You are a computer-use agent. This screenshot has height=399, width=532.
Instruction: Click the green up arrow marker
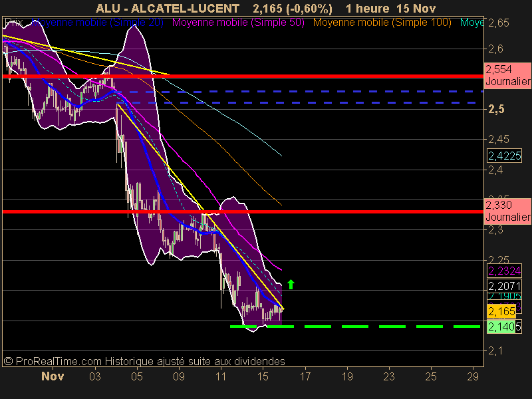click(291, 285)
